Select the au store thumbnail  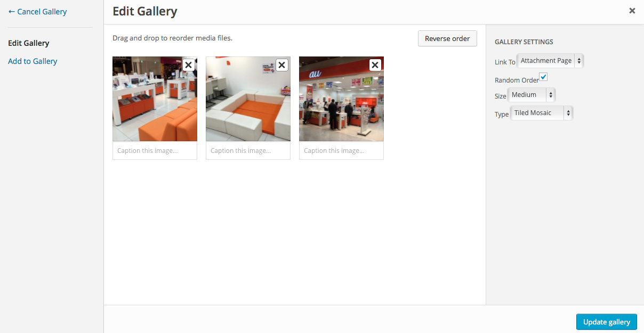pyautogui.click(x=341, y=99)
